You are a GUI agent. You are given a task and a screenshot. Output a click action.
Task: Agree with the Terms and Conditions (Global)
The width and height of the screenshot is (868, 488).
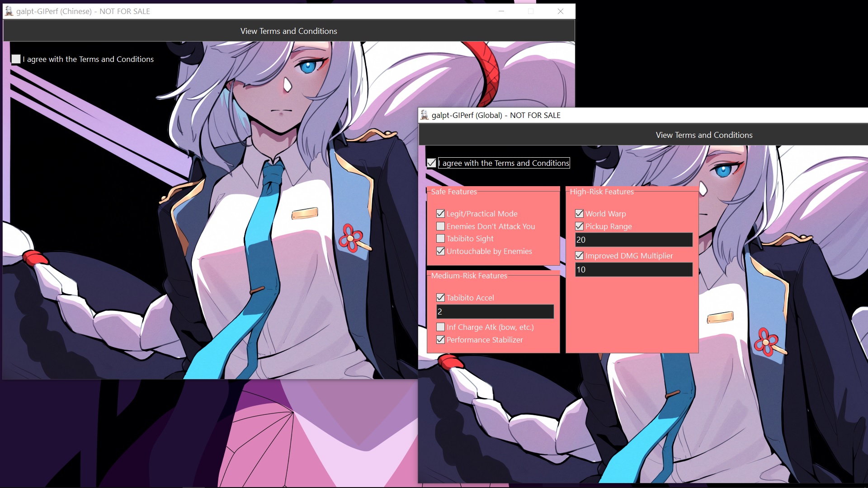(x=431, y=163)
